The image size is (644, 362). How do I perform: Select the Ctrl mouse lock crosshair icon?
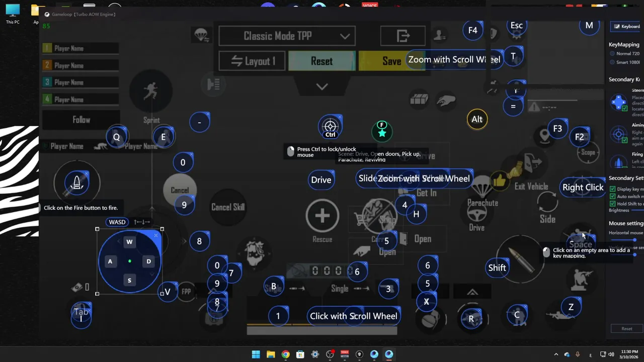pyautogui.click(x=330, y=127)
